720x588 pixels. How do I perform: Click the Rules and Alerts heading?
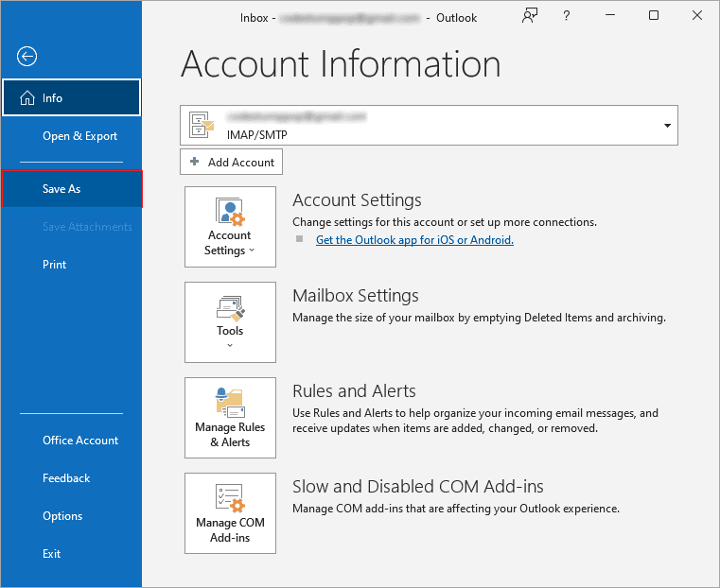point(354,391)
